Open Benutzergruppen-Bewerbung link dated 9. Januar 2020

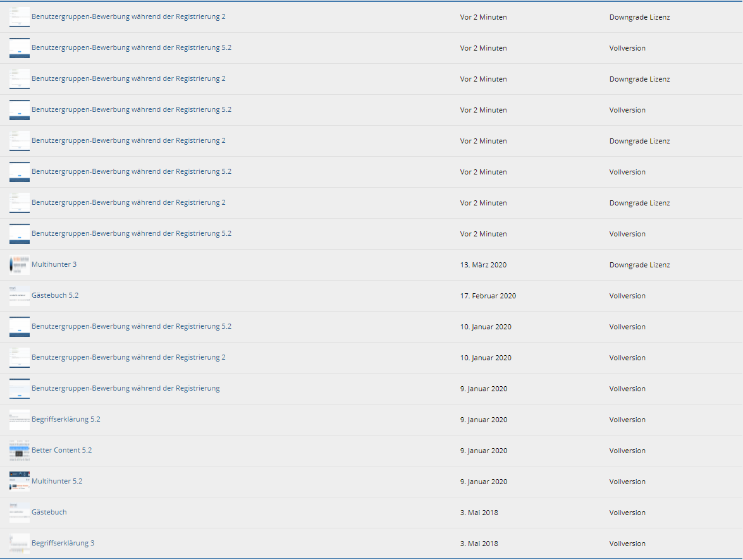pos(125,388)
